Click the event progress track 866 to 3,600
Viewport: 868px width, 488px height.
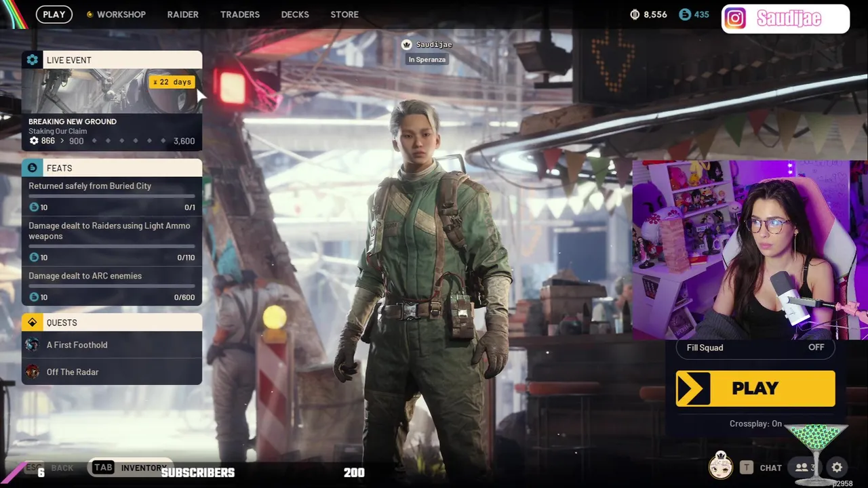coord(112,141)
